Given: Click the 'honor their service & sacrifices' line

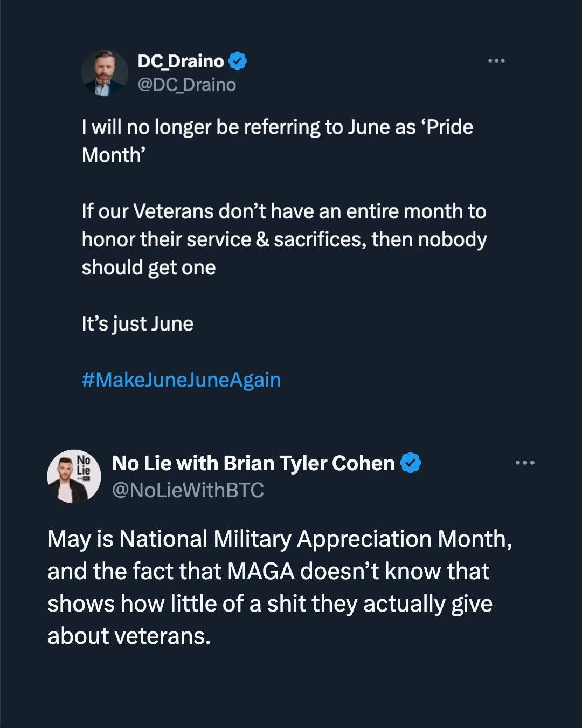Looking at the screenshot, I should tap(284, 239).
